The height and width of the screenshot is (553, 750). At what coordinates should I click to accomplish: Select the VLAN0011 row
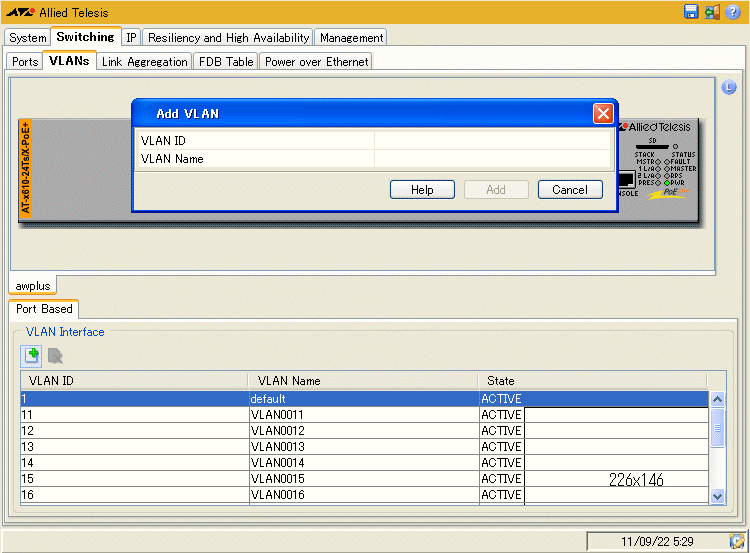(x=364, y=415)
